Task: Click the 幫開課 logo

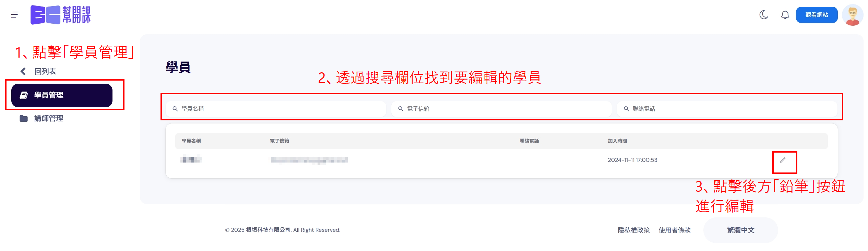Action: click(x=61, y=15)
